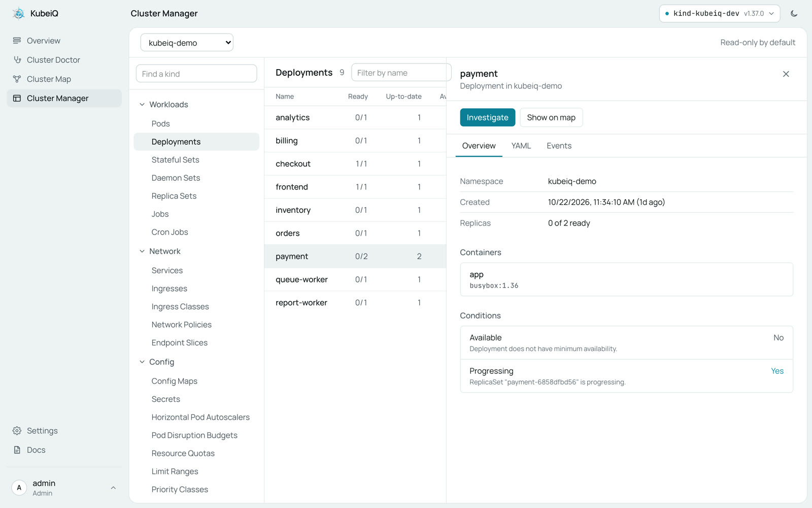This screenshot has height=508, width=812.
Task: Collapse the Network section
Action: click(142, 251)
